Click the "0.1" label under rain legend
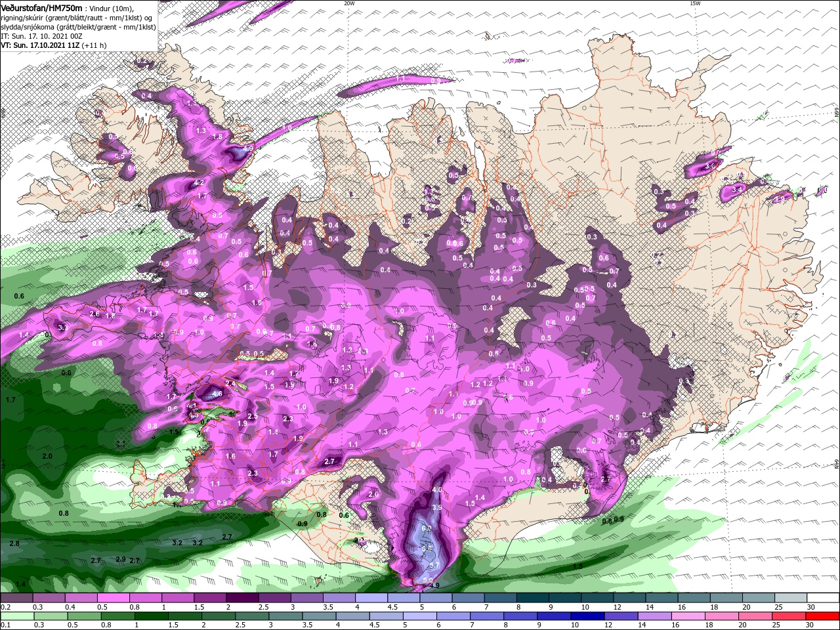 [x=5, y=625]
